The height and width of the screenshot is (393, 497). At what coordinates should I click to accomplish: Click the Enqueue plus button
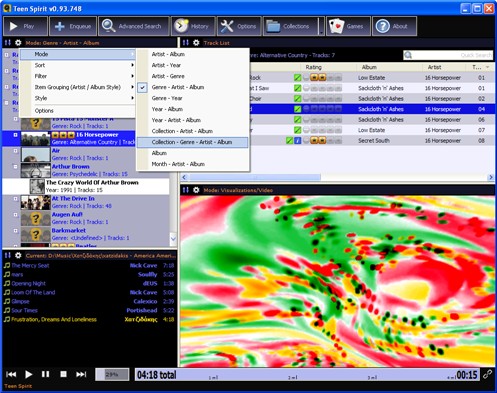(x=73, y=26)
